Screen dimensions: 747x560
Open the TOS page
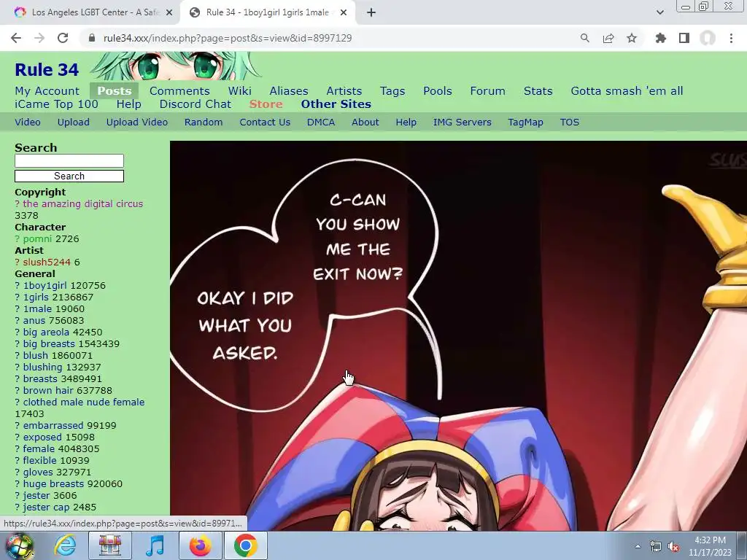tap(569, 122)
